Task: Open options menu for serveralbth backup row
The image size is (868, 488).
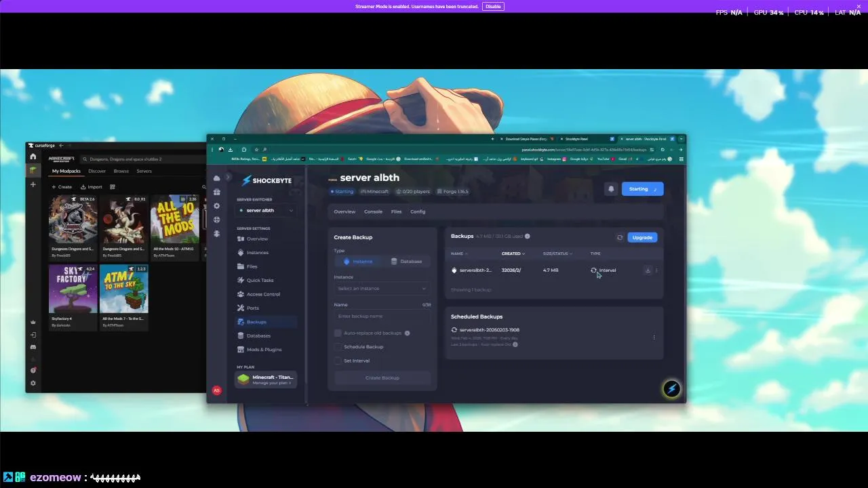Action: coord(656,270)
